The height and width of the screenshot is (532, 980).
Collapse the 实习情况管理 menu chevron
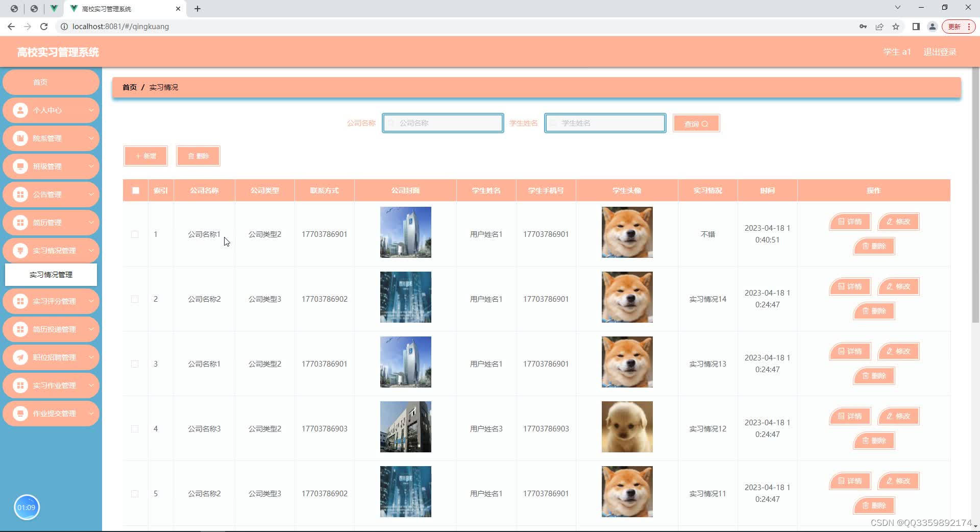(x=91, y=251)
